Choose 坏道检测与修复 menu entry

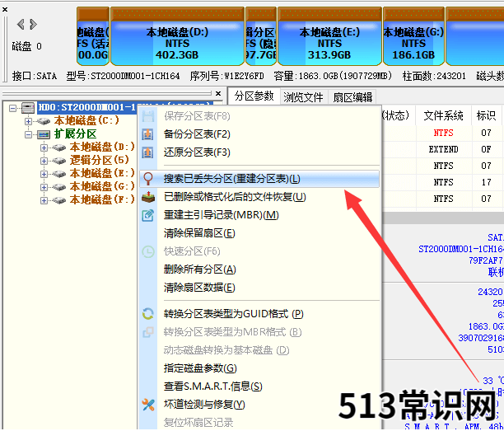[259, 405]
